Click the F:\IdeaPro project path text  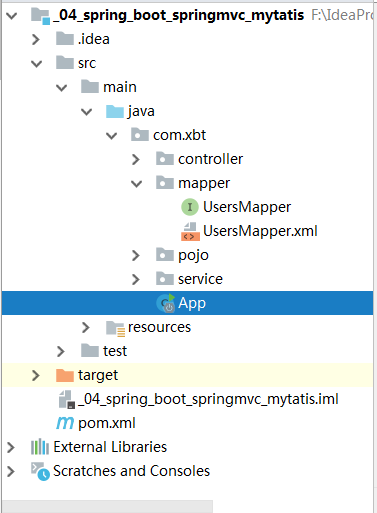[342, 15]
